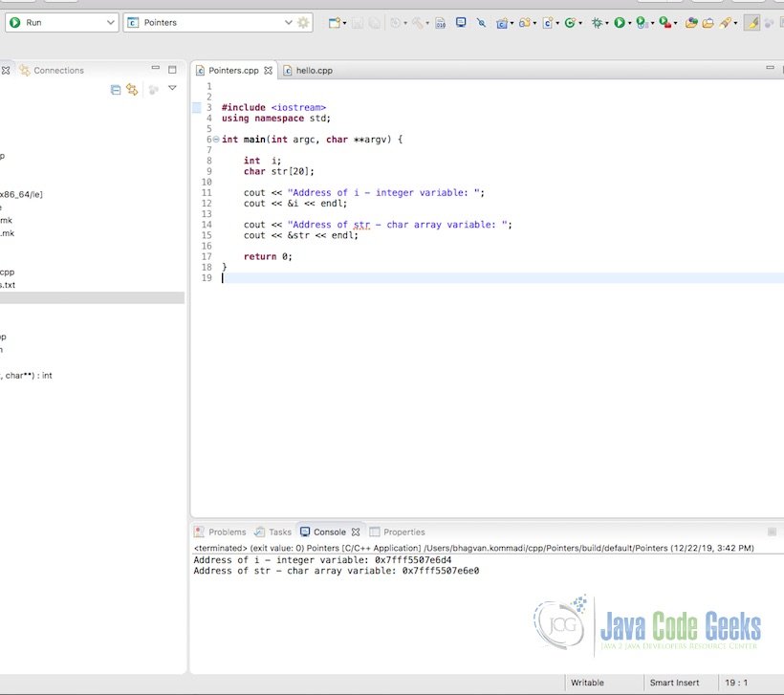The height and width of the screenshot is (695, 784).
Task: Open the Run mode dropdown
Action: (111, 21)
